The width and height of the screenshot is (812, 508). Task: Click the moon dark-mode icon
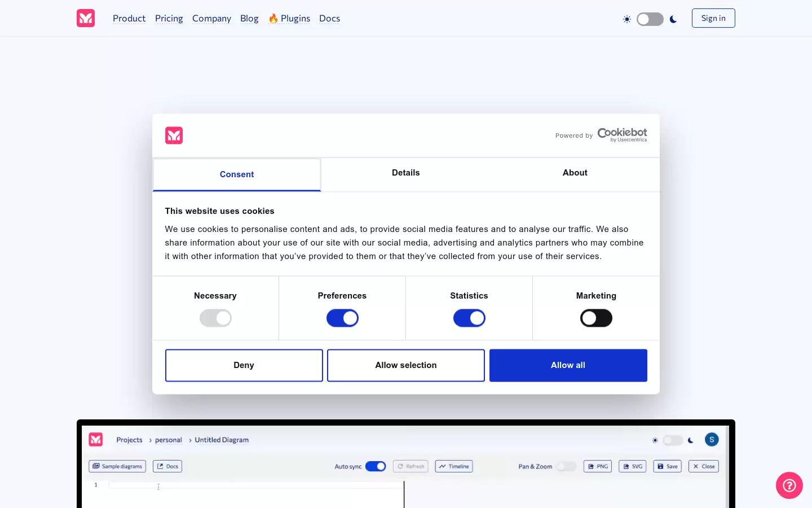click(x=673, y=19)
